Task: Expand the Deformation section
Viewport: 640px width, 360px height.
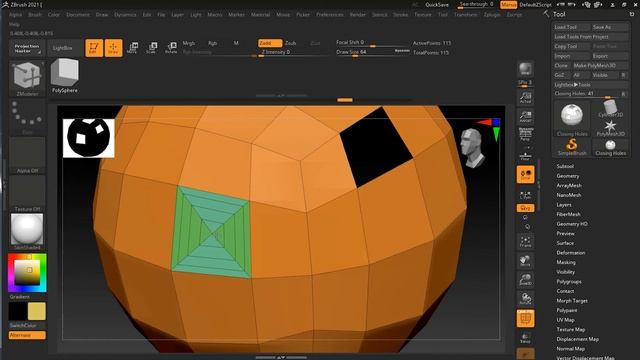Action: tap(571, 253)
